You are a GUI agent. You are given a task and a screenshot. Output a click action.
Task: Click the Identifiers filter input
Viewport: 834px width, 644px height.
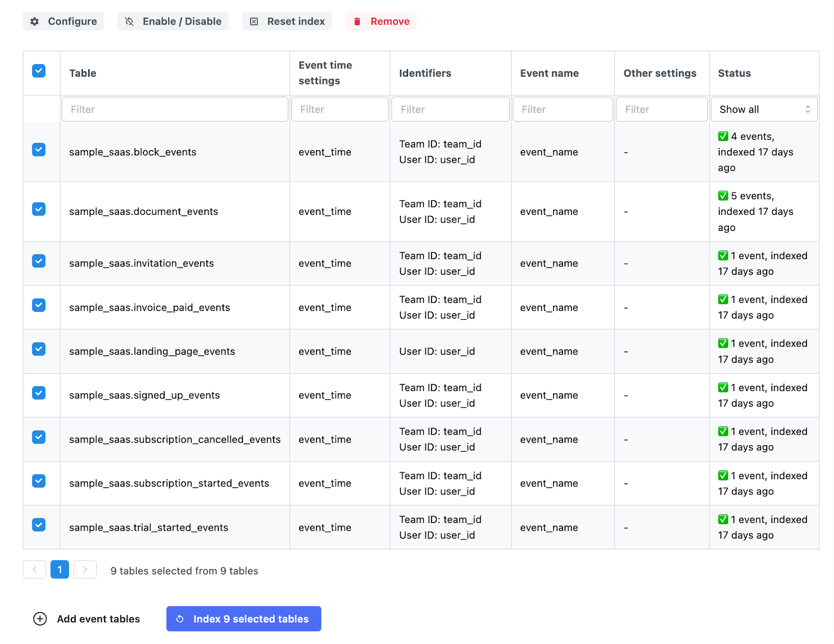click(x=450, y=110)
